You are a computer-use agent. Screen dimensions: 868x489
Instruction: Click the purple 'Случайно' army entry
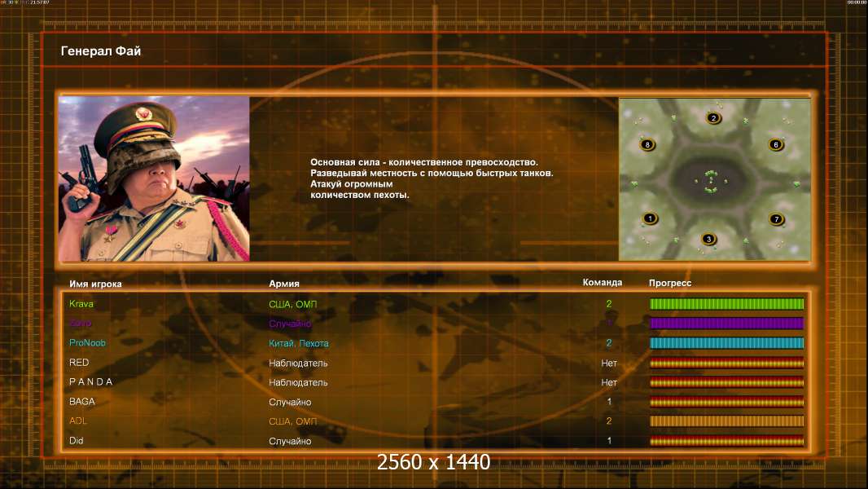click(x=290, y=324)
